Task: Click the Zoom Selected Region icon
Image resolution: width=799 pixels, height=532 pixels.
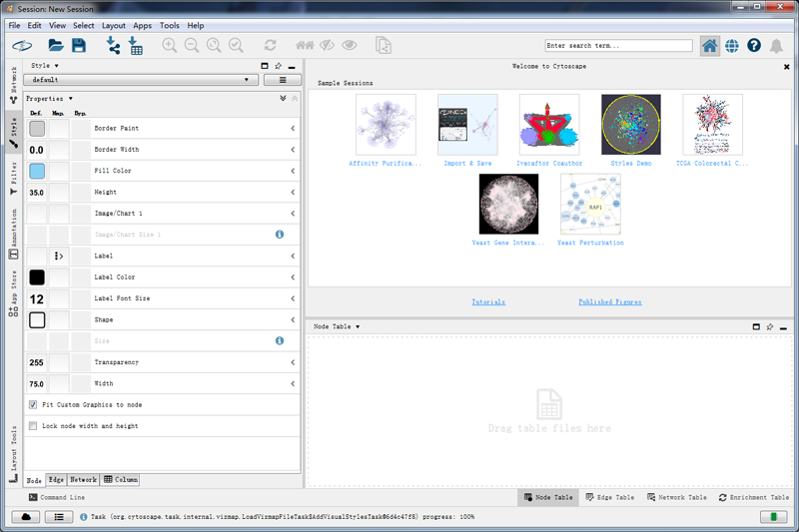Action: (x=236, y=45)
